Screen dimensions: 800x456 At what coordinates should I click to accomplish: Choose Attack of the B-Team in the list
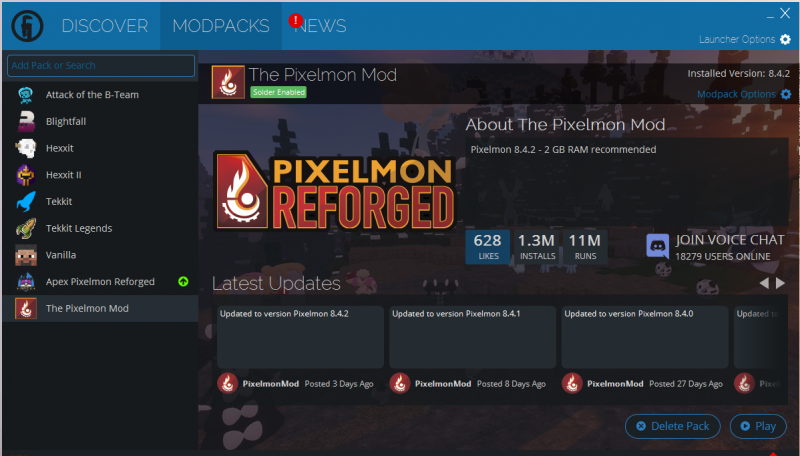[92, 95]
